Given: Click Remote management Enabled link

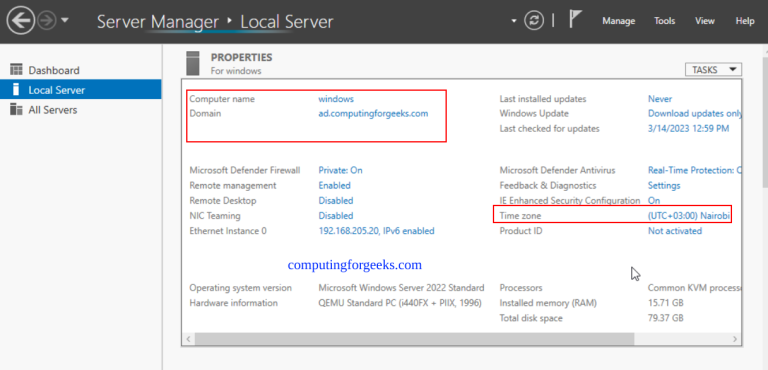Looking at the screenshot, I should point(335,185).
